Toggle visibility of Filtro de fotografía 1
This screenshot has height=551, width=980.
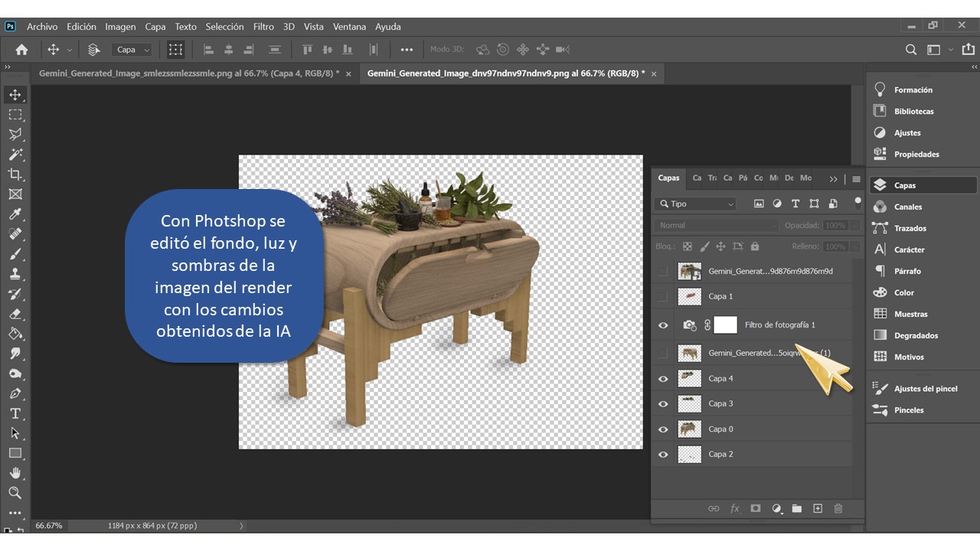(x=663, y=325)
